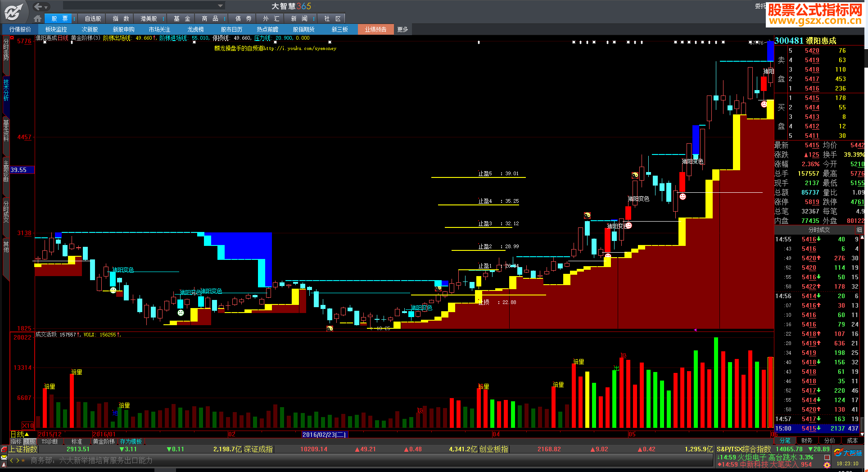Select the 标准 template tab
The height and width of the screenshot is (472, 868).
pos(77,441)
